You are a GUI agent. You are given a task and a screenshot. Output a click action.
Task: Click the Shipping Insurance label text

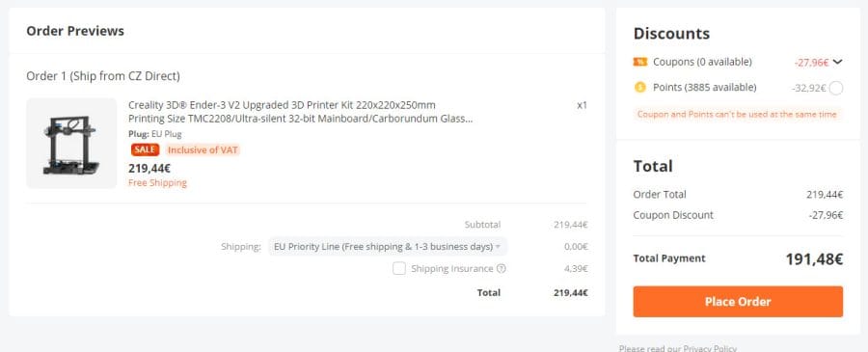coord(451,269)
